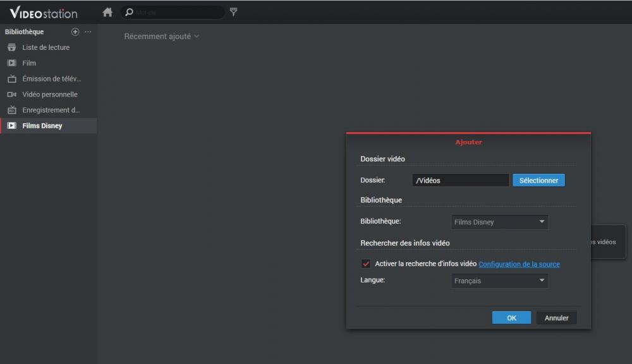Select Films Disney library in sidebar

point(42,126)
